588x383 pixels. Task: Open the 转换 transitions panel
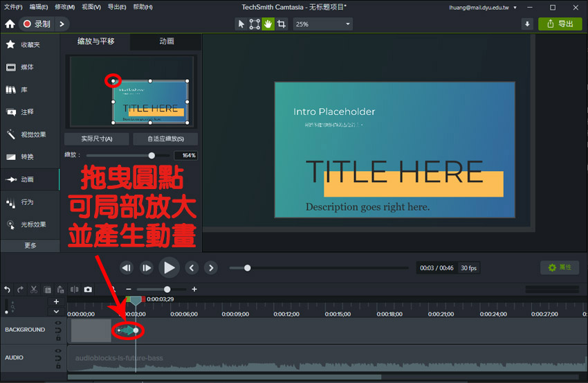pyautogui.click(x=28, y=157)
